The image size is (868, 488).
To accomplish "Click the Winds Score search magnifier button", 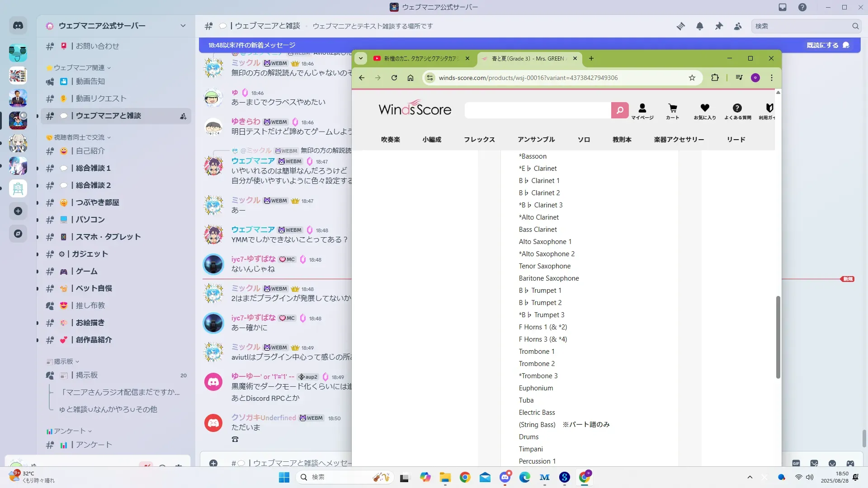I will (620, 110).
